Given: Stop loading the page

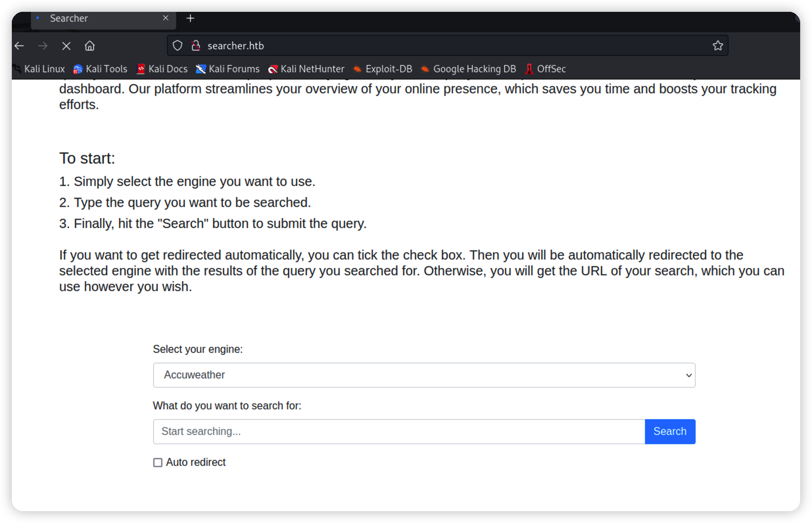Looking at the screenshot, I should (x=66, y=46).
